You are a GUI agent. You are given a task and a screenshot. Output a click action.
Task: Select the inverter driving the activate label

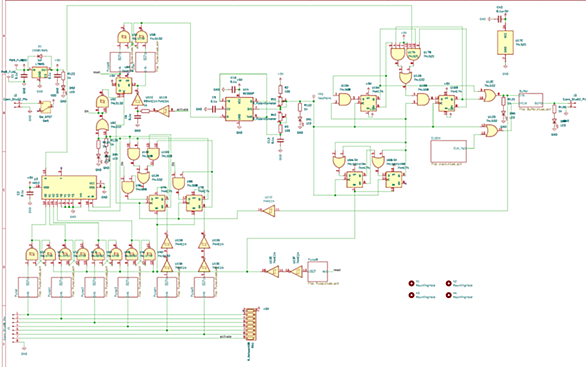(163, 110)
